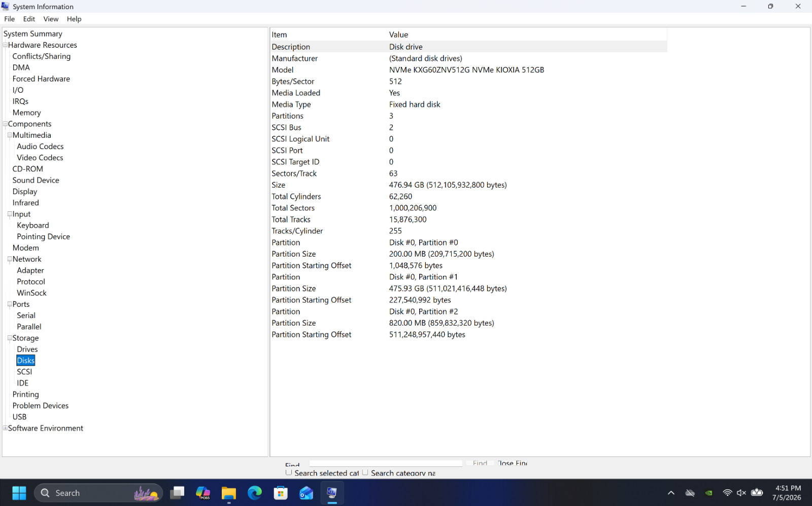Open Outlook from the taskbar
The image size is (812, 506).
coord(307,493)
